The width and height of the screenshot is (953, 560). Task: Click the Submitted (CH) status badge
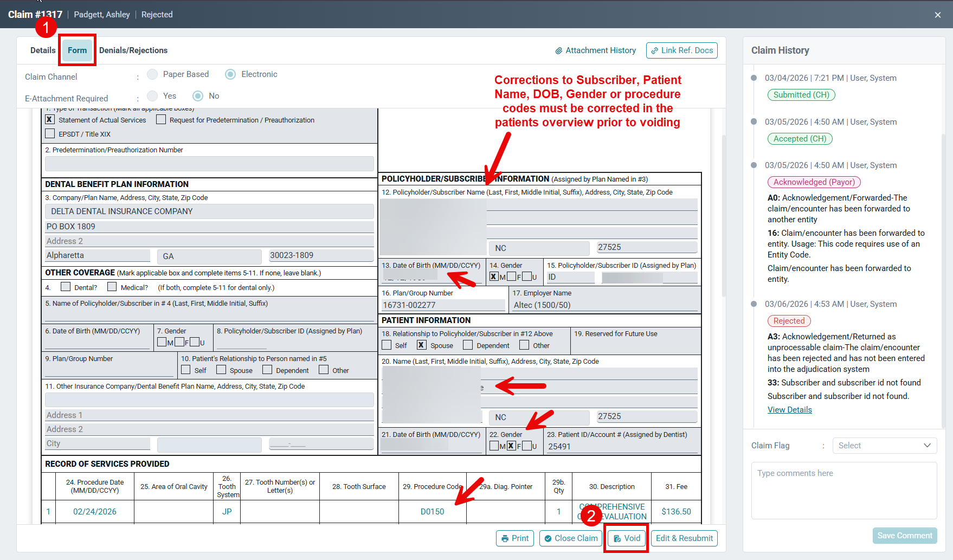[801, 95]
